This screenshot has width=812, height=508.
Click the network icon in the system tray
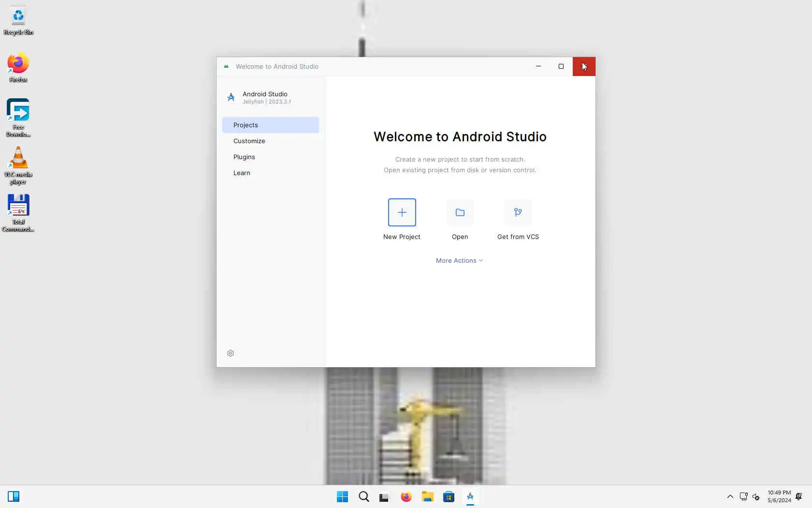pyautogui.click(x=743, y=496)
